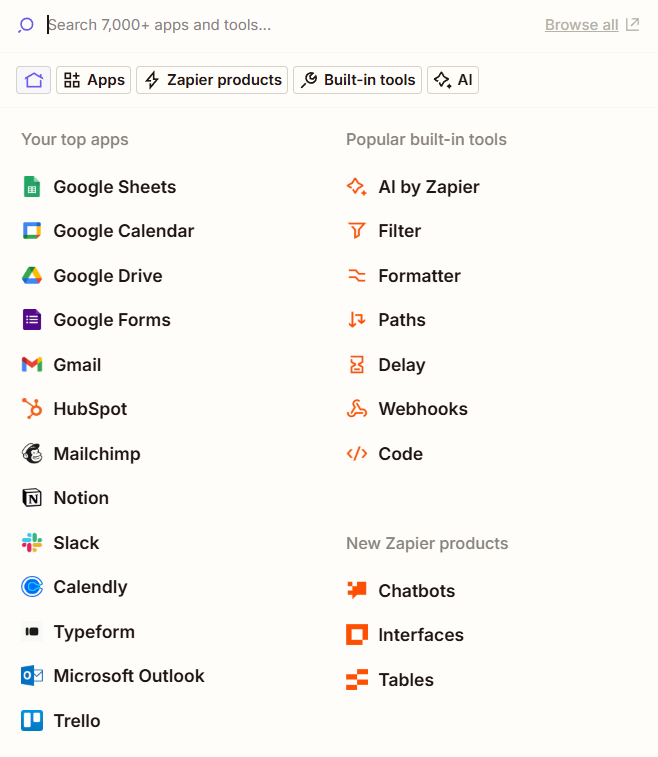This screenshot has width=658, height=757.
Task: Click the Google Sheets icon
Action: (x=32, y=187)
